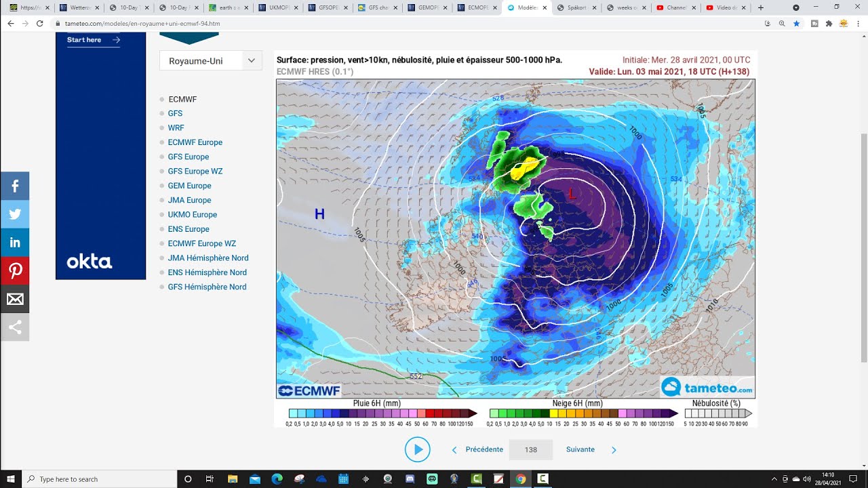This screenshot has height=488, width=868.
Task: Switch to the Spåkort tab
Action: tap(575, 7)
